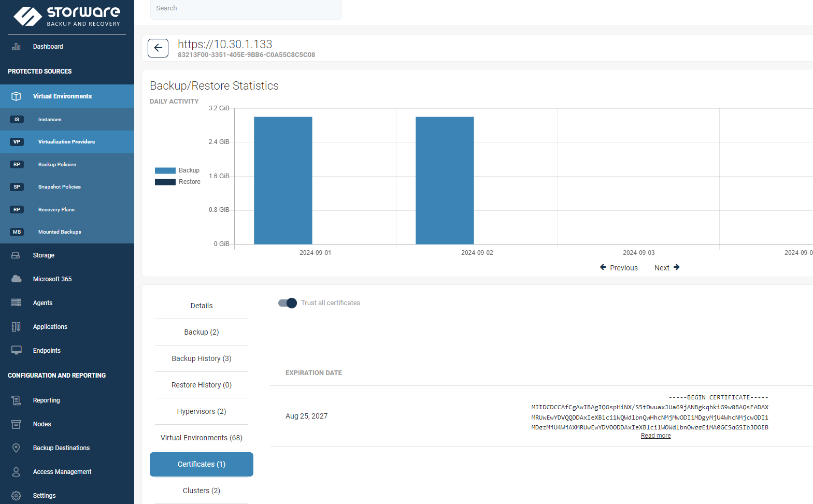Viewport: 813px width, 504px height.
Task: Click the Next pagination label
Action: pyautogui.click(x=662, y=268)
